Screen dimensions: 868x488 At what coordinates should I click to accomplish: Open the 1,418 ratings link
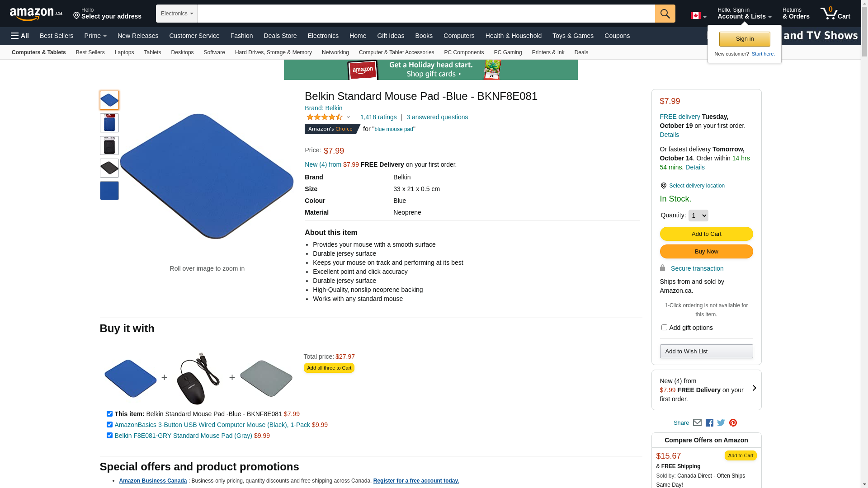pos(378,117)
